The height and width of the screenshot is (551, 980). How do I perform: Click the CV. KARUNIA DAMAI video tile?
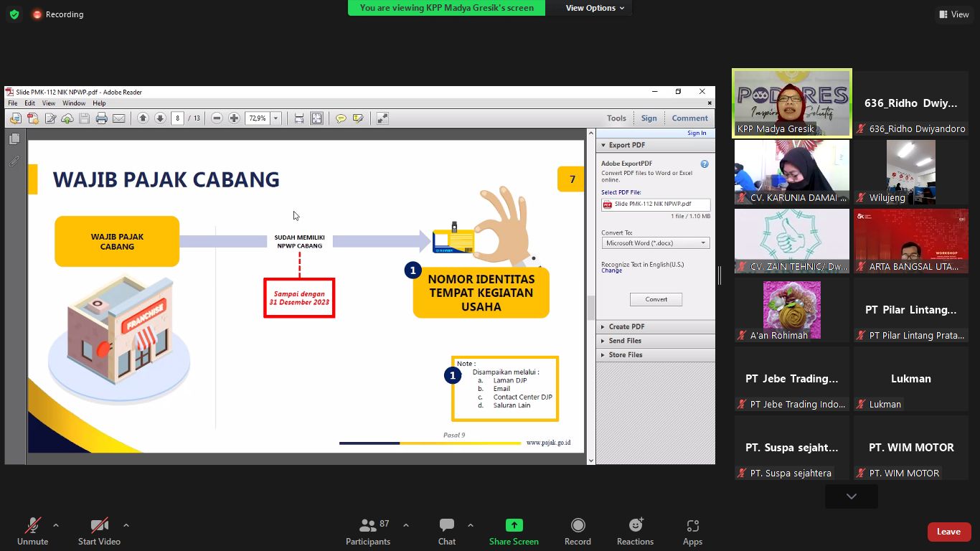click(791, 172)
